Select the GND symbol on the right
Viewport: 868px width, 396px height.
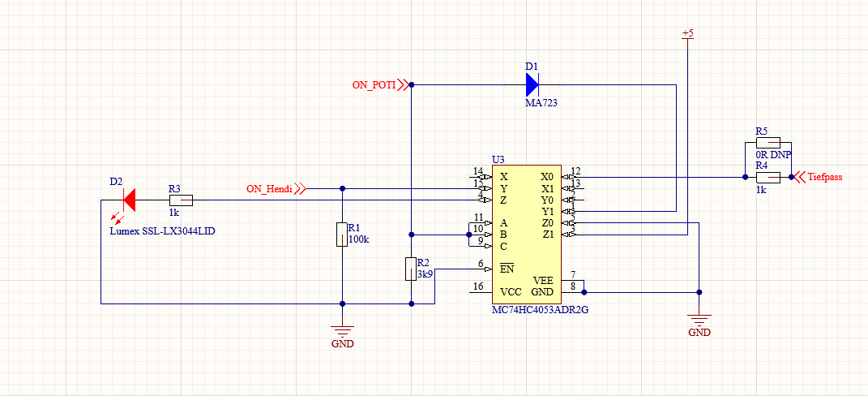tap(699, 321)
